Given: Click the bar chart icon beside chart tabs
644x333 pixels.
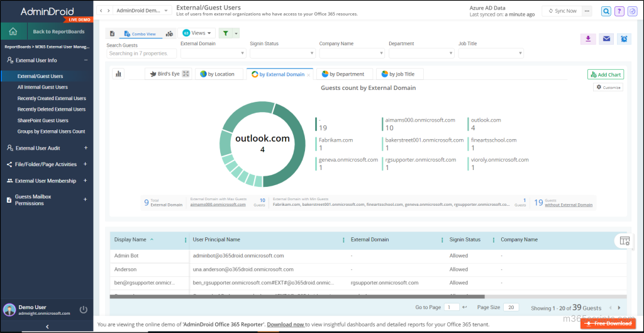Looking at the screenshot, I should coord(119,74).
